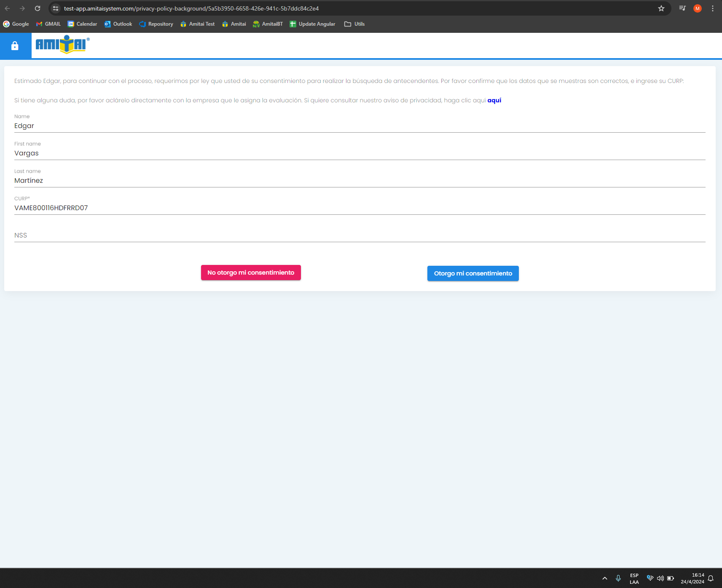Open the Windows notification bell
Viewport: 722px width, 588px height.
711,578
